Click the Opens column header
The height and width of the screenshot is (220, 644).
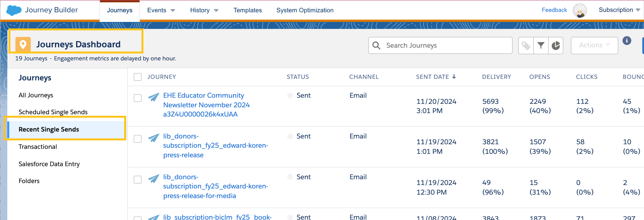click(540, 77)
